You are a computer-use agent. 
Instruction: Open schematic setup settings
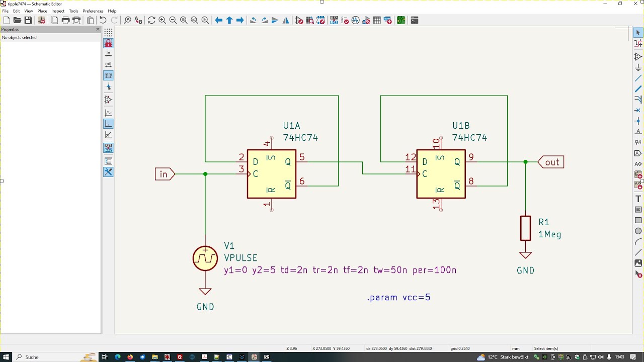tap(42, 20)
